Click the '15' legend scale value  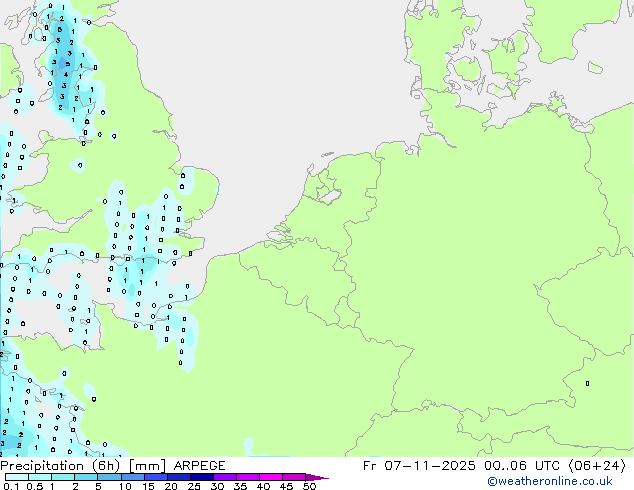click(x=148, y=486)
